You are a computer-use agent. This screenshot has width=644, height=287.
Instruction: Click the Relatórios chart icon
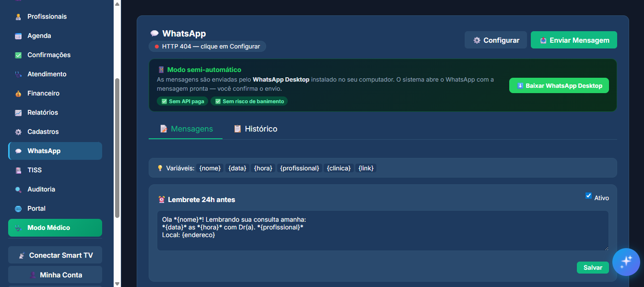pyautogui.click(x=18, y=113)
